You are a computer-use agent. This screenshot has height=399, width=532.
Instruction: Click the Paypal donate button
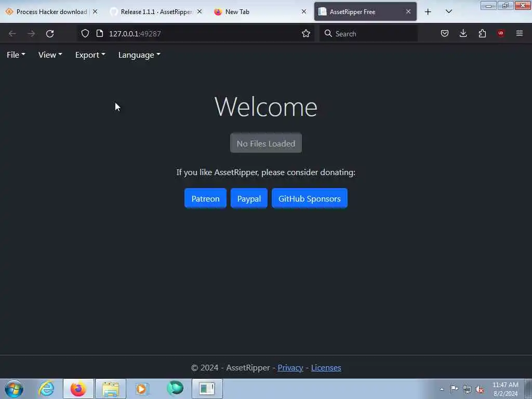click(249, 198)
